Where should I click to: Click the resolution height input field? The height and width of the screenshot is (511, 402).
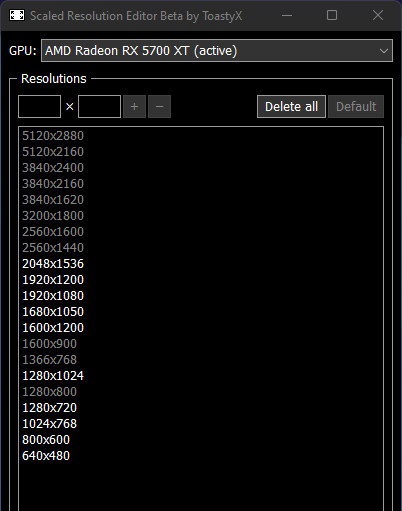[99, 107]
